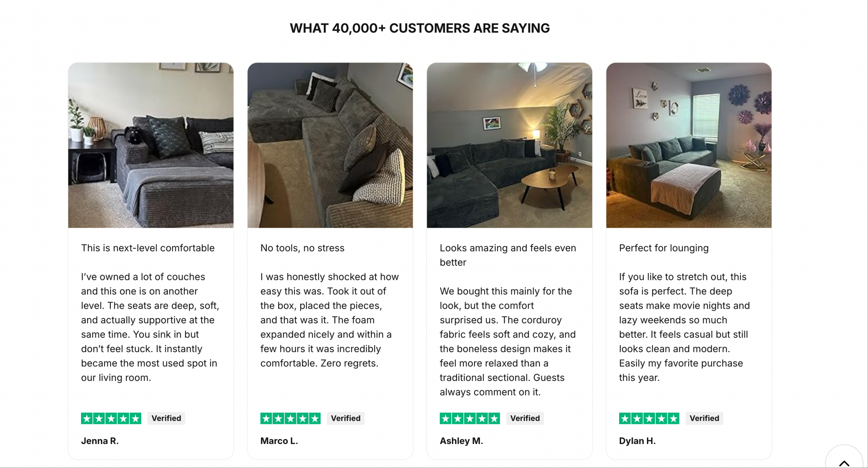Click Verified badge on Ashley M.'s review

pos(525,419)
